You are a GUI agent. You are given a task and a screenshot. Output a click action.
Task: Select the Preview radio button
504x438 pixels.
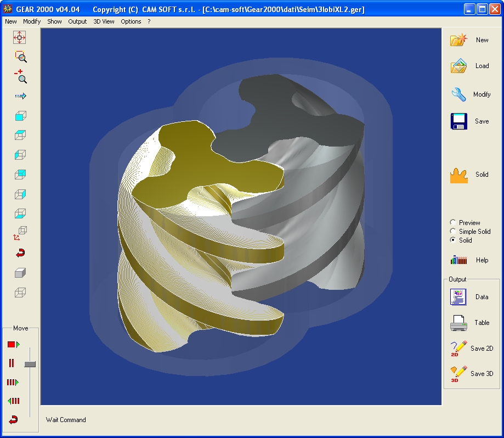click(452, 223)
